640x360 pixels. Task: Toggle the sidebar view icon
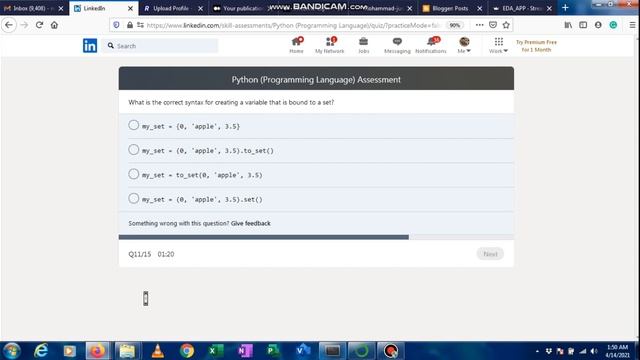pos(583,25)
